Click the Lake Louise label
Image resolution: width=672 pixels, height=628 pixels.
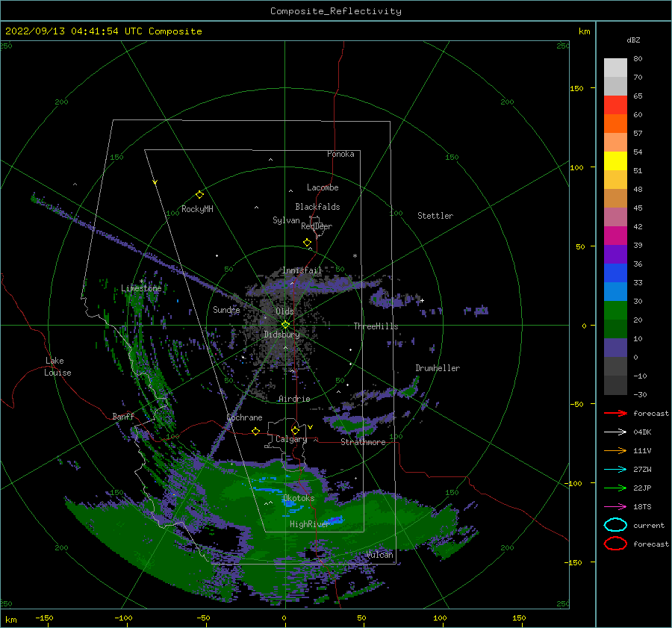(57, 367)
